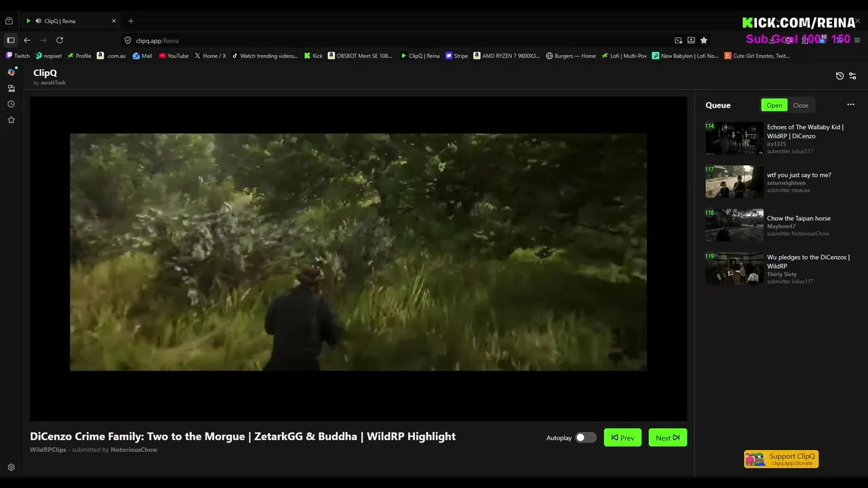Open the Watch trending videos TikTok bookmark
Viewport: 868px width, 488px height.
pos(264,56)
